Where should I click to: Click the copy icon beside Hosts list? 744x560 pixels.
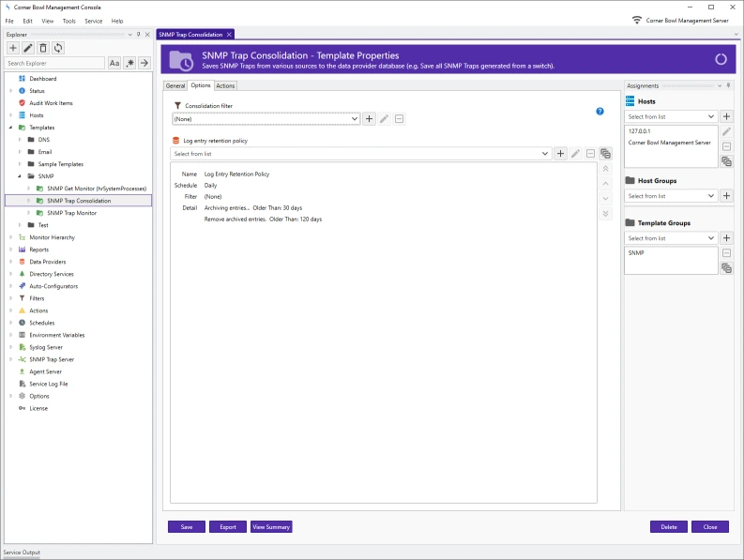pyautogui.click(x=726, y=161)
